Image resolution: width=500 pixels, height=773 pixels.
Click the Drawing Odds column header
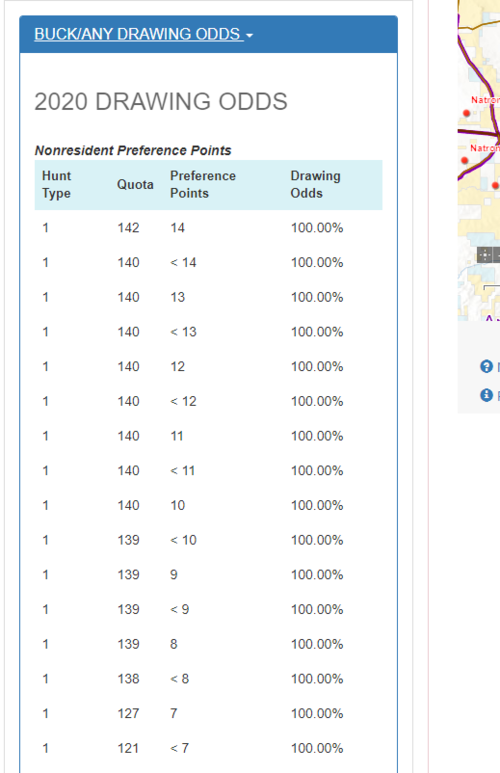point(316,184)
